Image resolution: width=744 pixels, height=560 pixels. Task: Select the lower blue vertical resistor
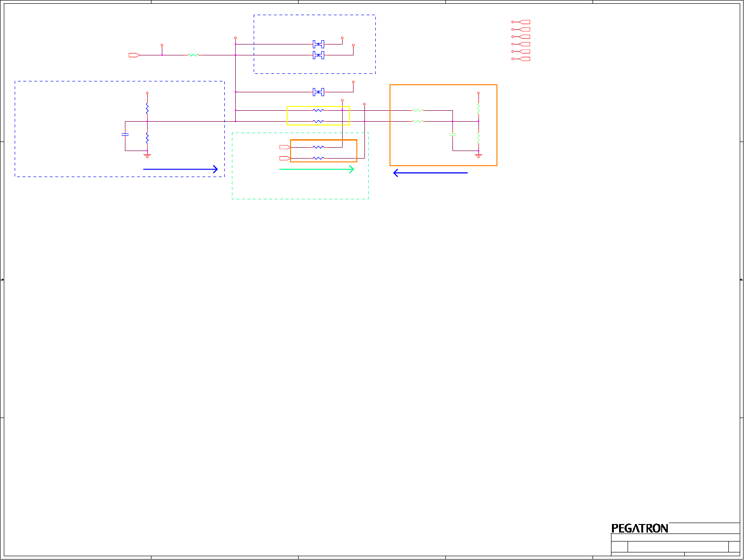coord(147,138)
